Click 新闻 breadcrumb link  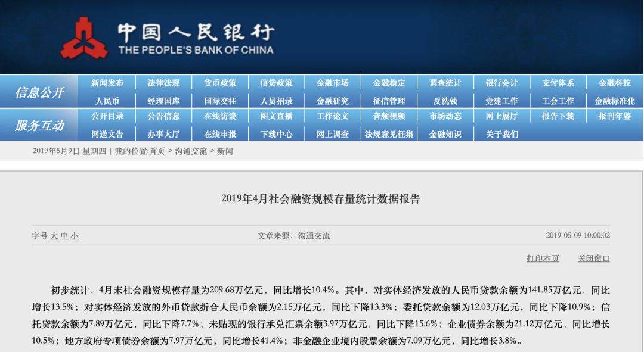point(225,151)
